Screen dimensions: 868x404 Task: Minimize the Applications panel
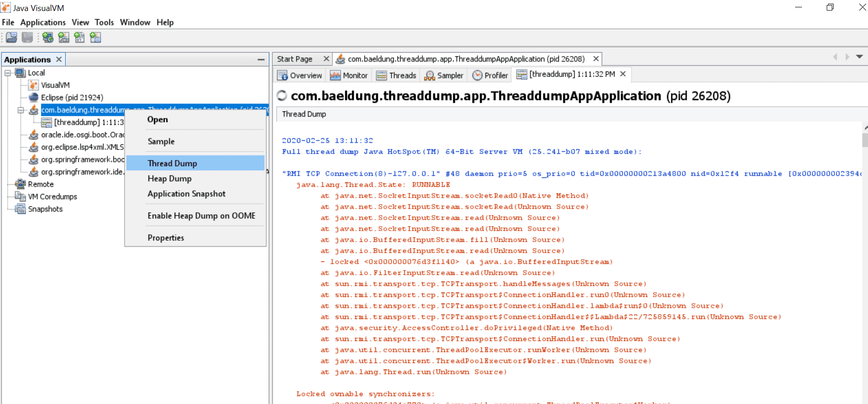(x=261, y=60)
